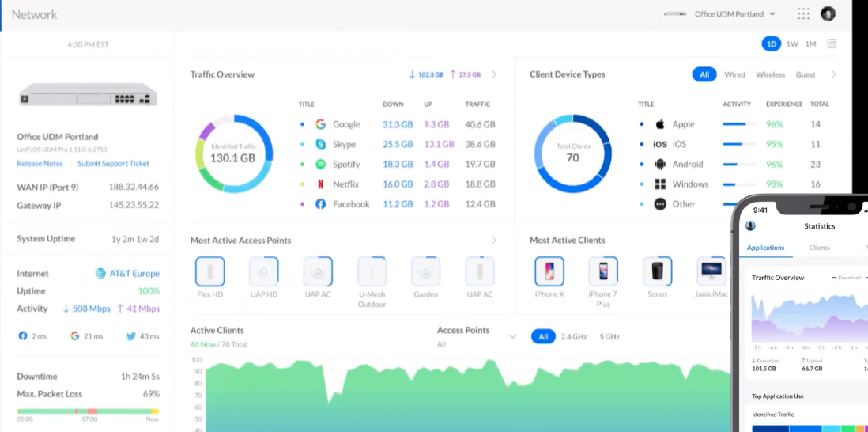The width and height of the screenshot is (868, 432).
Task: Expand Client Device Types with its chevron
Action: (834, 74)
